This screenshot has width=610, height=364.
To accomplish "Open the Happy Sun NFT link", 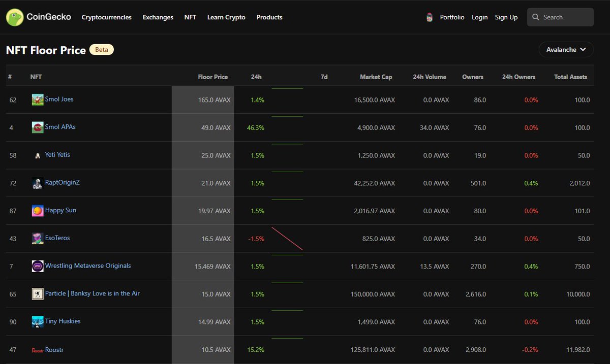I will coord(60,210).
